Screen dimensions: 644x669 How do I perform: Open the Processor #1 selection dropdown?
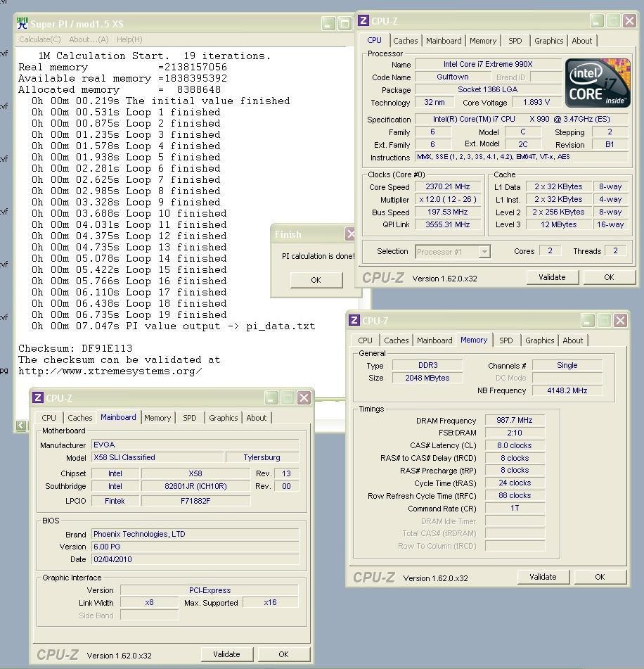453,252
